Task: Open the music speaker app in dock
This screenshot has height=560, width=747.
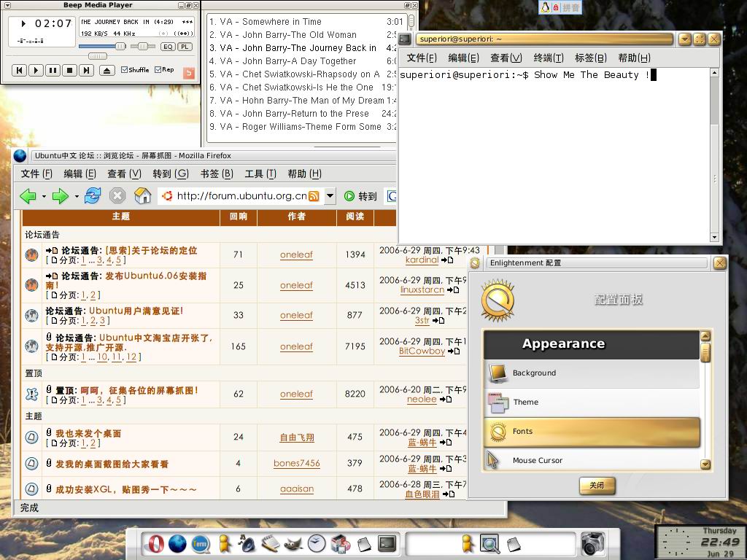Action: (x=247, y=543)
